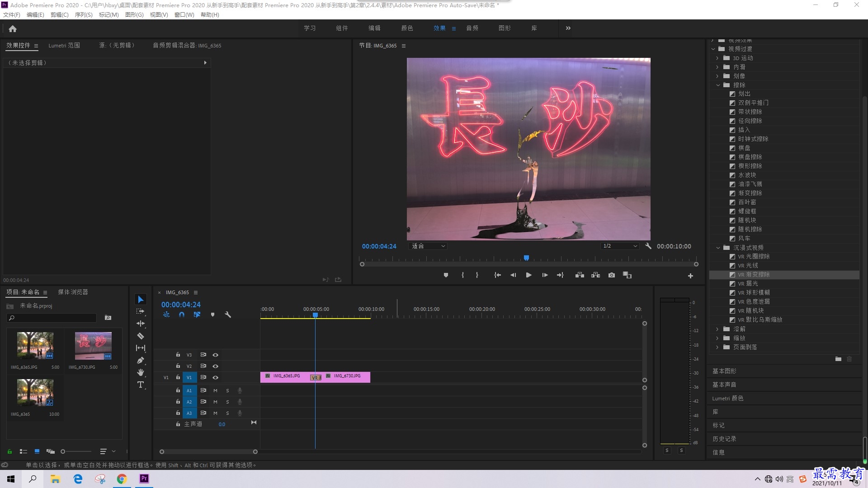
Task: Click the Home icon
Action: [x=13, y=28]
